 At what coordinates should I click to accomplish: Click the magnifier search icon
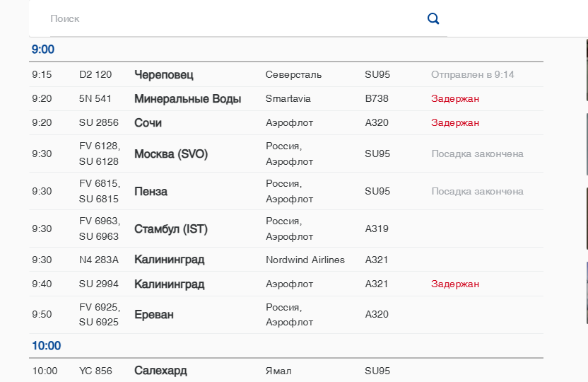click(433, 18)
